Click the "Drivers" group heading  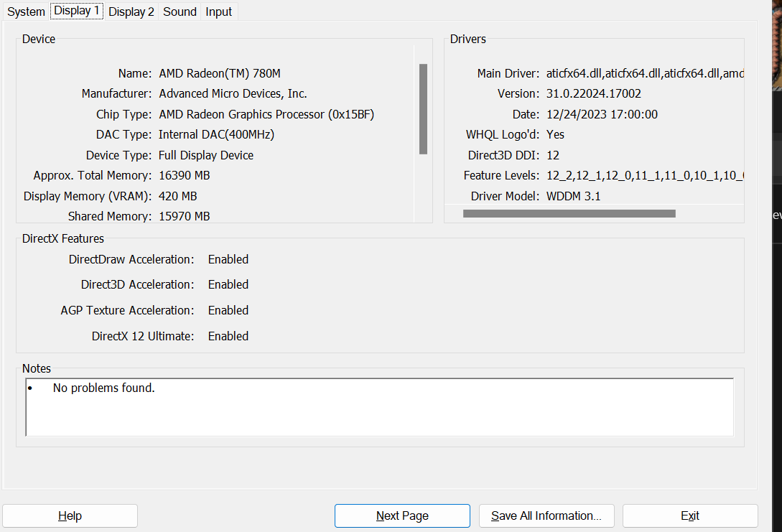pyautogui.click(x=467, y=39)
